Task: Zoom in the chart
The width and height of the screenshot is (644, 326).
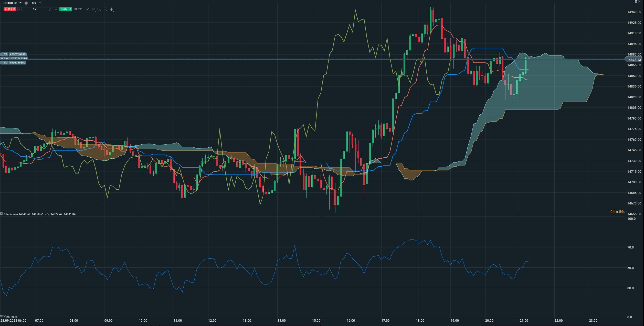Action: point(105,9)
